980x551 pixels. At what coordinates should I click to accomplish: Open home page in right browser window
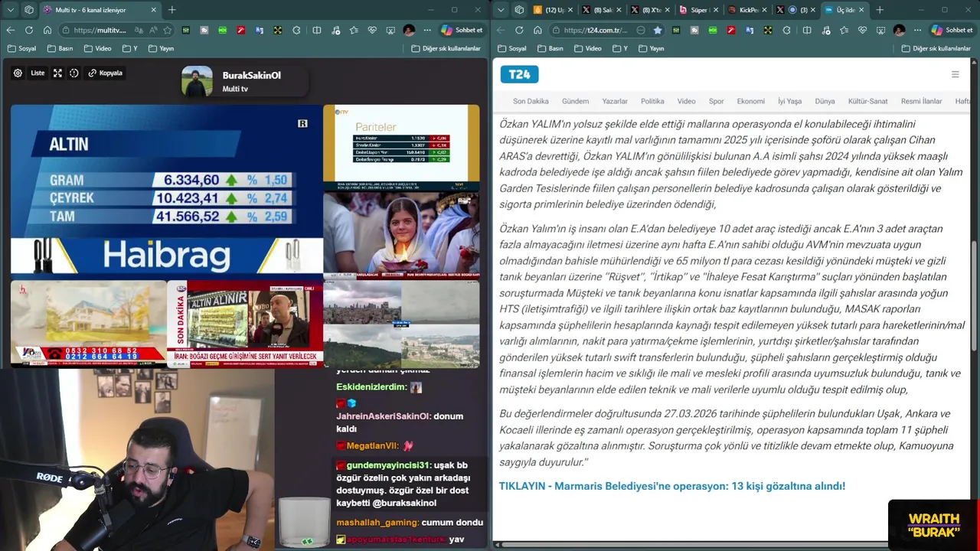pos(537,30)
